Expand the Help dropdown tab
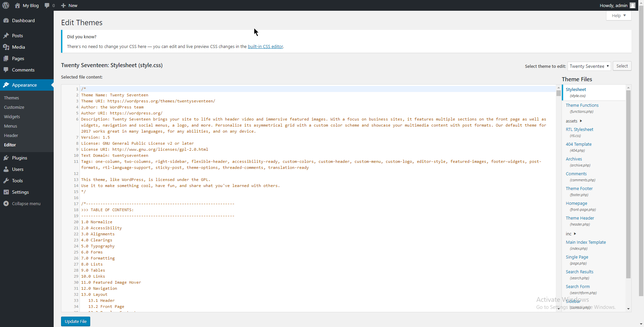Viewport: 644px width, 327px height. (x=619, y=15)
